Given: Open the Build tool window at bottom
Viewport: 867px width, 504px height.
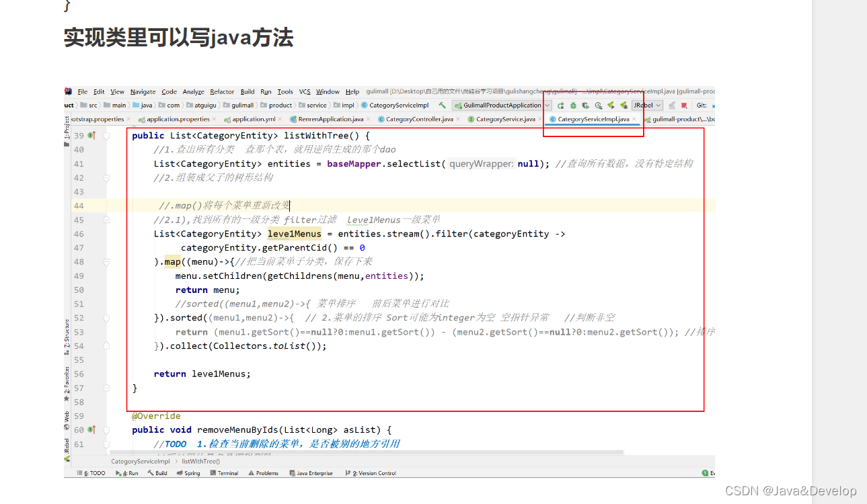Looking at the screenshot, I should click(x=157, y=473).
